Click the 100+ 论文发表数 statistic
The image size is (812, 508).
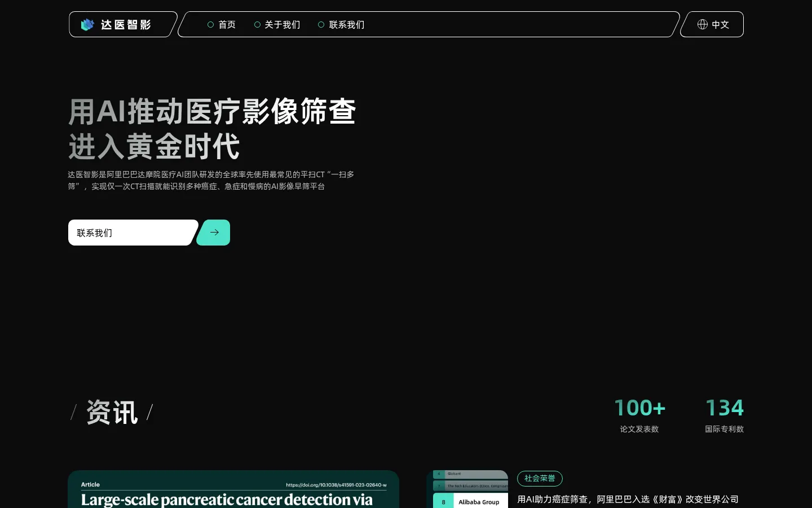(x=639, y=415)
